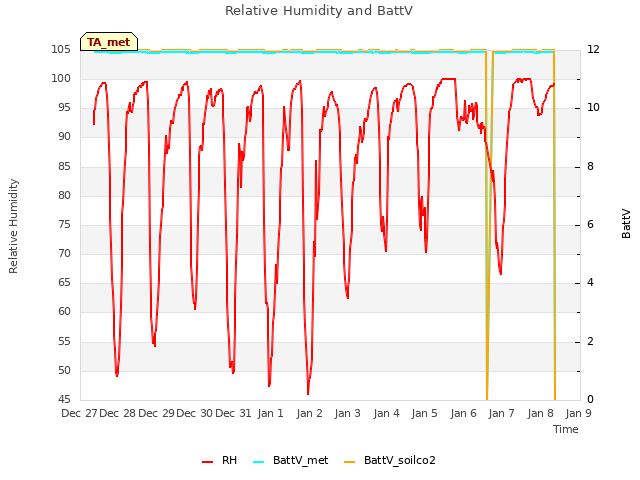Click the 80 tick on humidity axis
The height and width of the screenshot is (480, 640).
click(64, 196)
